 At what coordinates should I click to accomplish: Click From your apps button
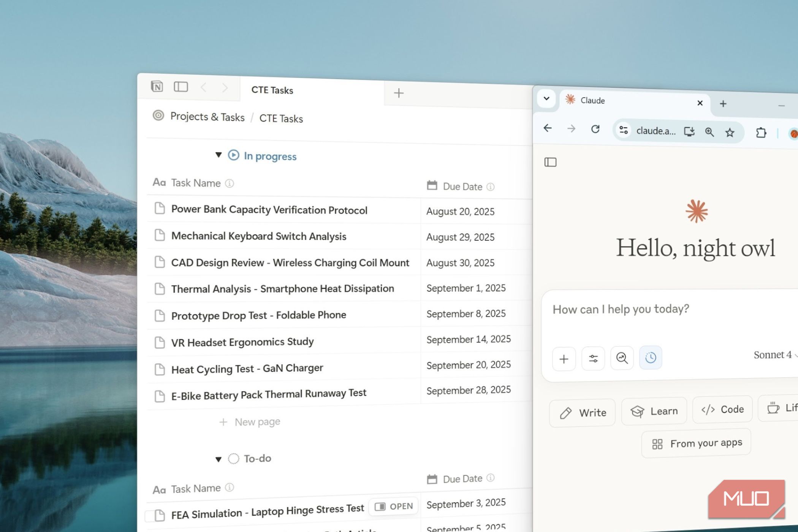[696, 443]
